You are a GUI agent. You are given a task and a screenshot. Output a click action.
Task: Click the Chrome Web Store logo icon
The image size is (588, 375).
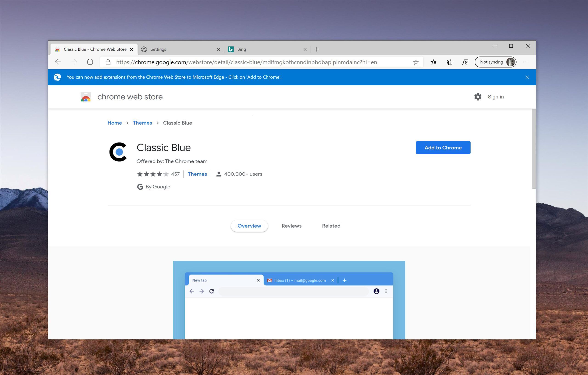pos(86,97)
